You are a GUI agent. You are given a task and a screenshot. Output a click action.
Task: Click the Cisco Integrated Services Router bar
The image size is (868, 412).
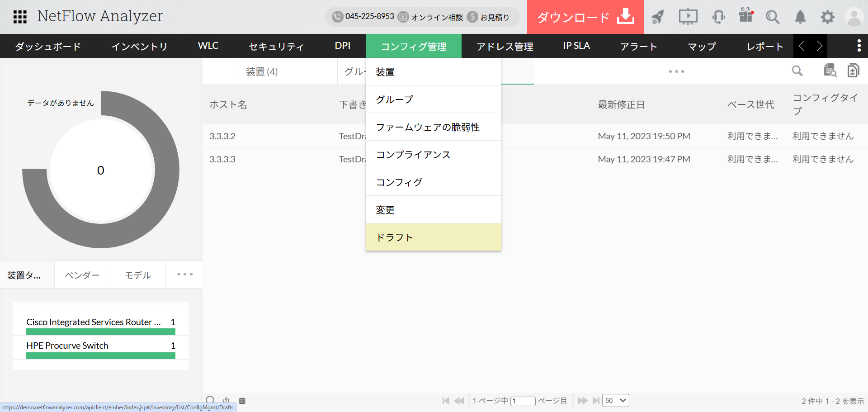[100, 331]
